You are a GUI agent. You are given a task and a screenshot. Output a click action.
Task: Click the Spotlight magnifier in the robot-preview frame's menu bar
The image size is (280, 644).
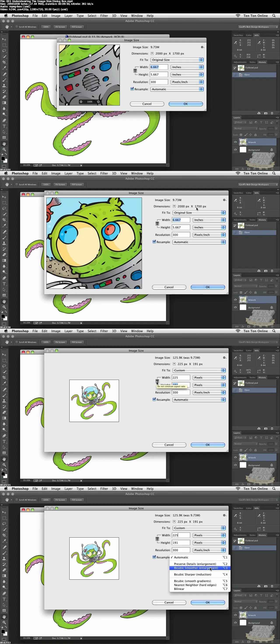[x=274, y=16]
